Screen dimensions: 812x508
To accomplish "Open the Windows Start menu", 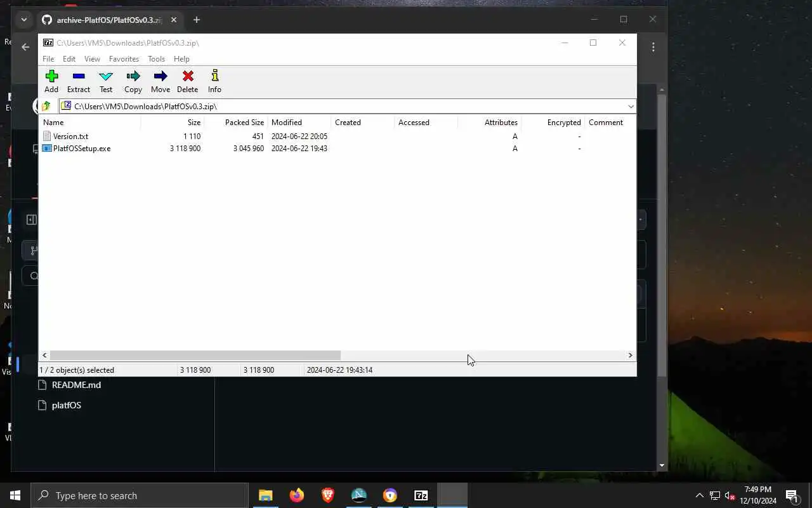I will [x=15, y=495].
